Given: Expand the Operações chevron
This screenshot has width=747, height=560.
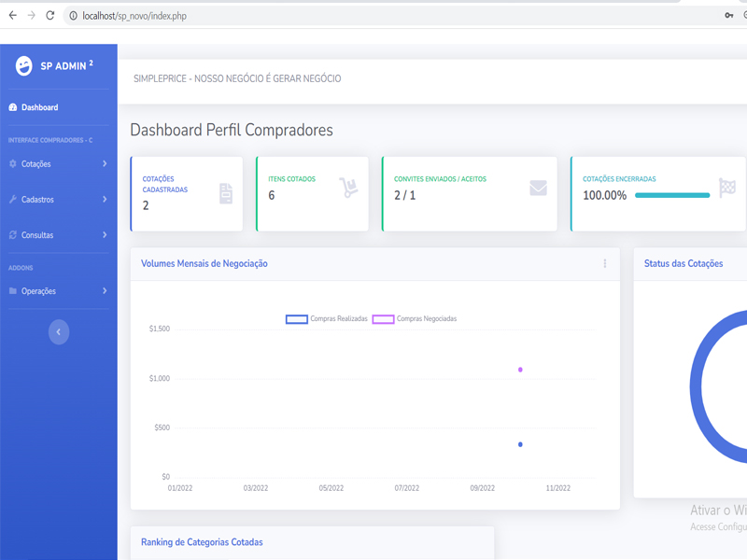Looking at the screenshot, I should pos(105,290).
